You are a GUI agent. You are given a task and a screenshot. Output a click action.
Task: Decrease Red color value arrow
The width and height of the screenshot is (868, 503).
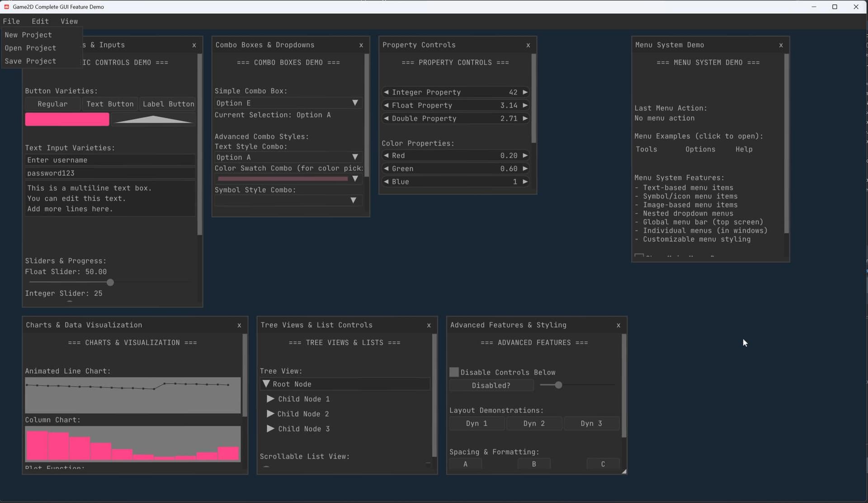click(x=386, y=156)
